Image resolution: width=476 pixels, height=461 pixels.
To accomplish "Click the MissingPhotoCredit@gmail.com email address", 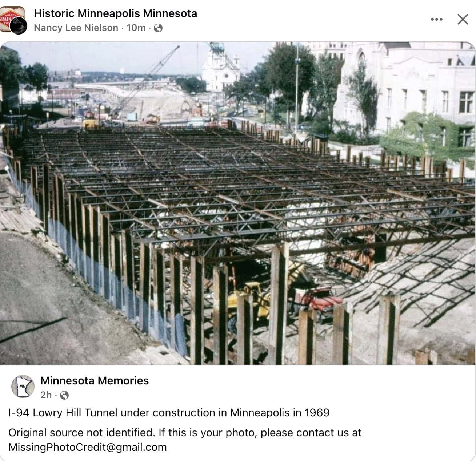I will [88, 447].
